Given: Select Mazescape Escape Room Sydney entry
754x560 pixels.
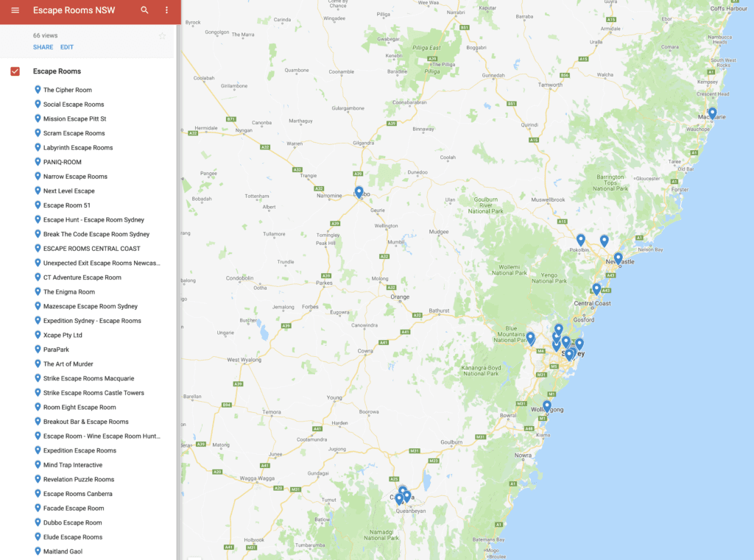Looking at the screenshot, I should coord(89,306).
